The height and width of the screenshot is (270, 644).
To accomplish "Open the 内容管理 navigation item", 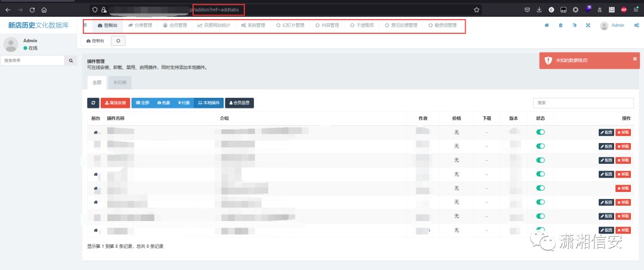I will (x=327, y=26).
